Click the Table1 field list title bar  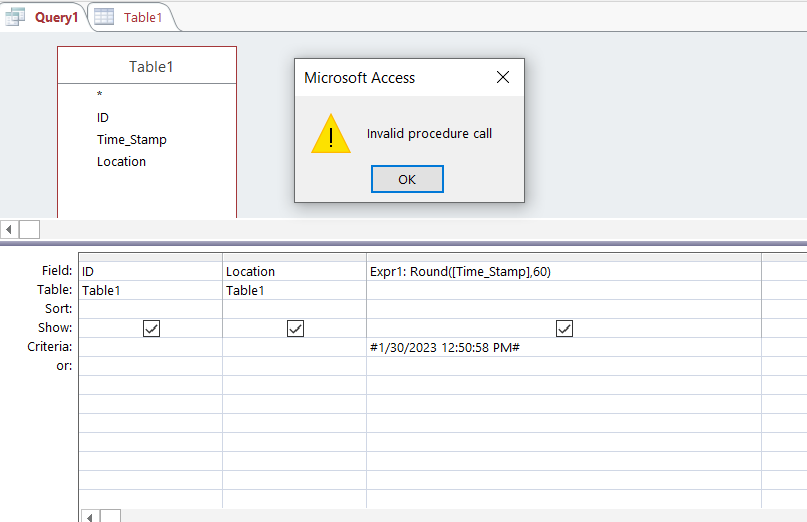(147, 65)
